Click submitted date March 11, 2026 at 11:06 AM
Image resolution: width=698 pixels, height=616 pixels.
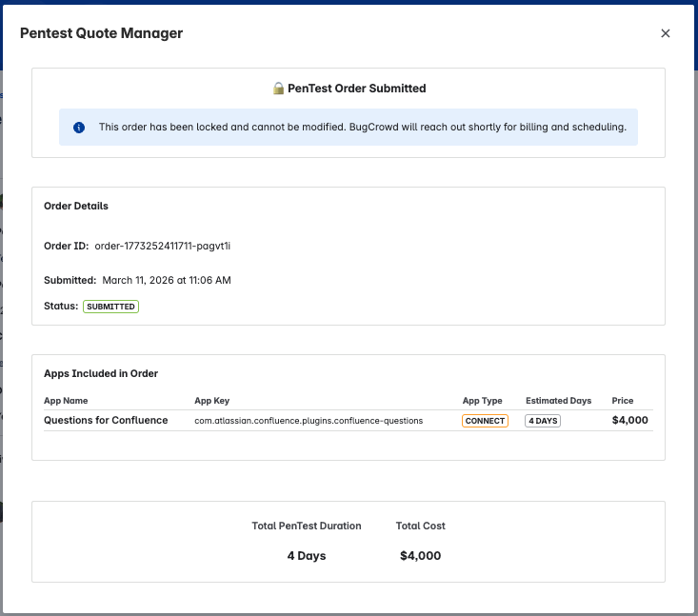click(167, 281)
